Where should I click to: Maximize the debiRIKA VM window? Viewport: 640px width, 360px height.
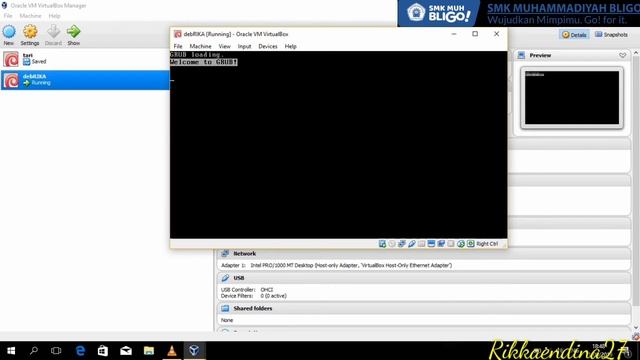(x=475, y=34)
